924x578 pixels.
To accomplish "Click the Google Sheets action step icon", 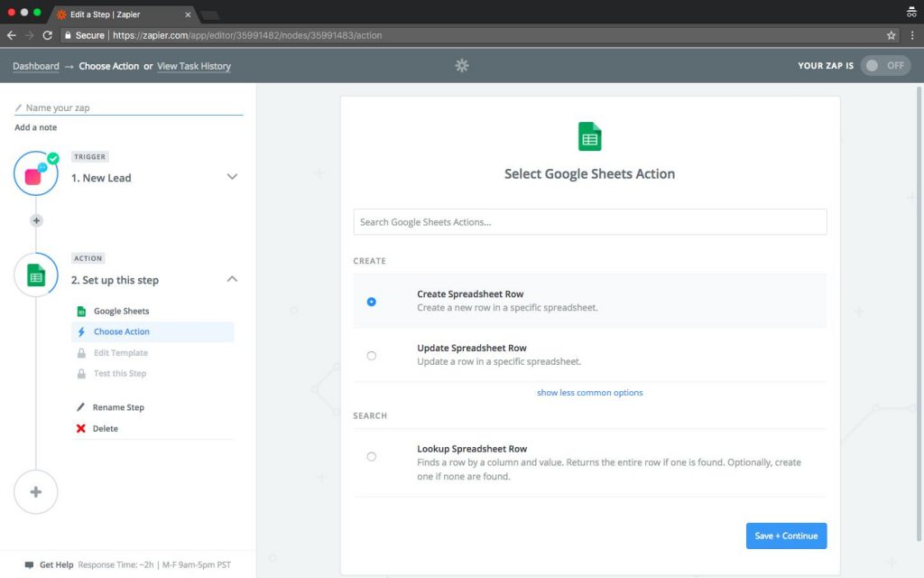I will tap(36, 275).
